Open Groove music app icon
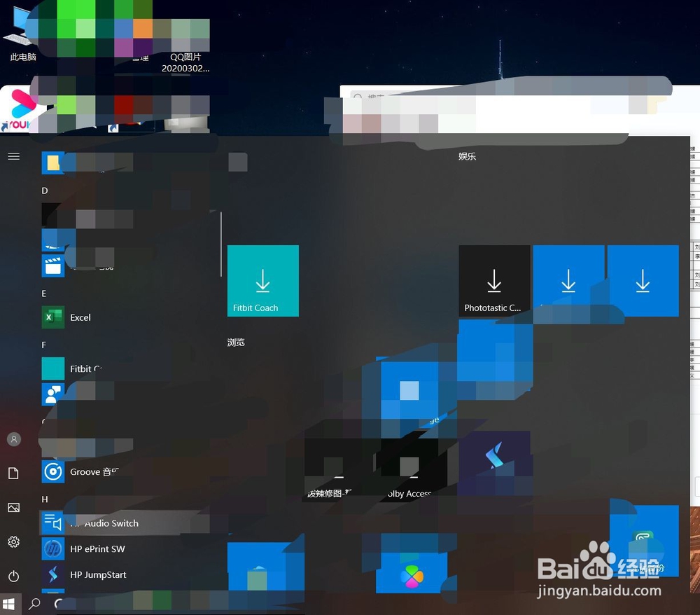700x615 pixels. click(x=53, y=471)
